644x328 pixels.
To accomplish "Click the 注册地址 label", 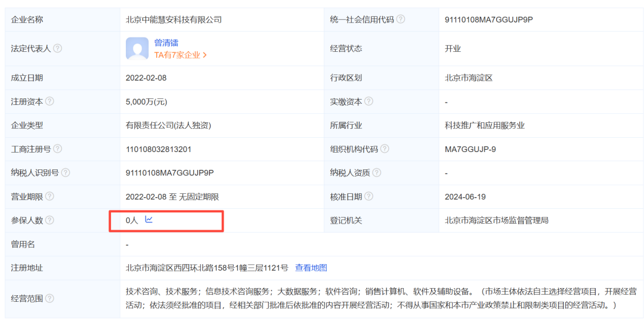I will (27, 268).
